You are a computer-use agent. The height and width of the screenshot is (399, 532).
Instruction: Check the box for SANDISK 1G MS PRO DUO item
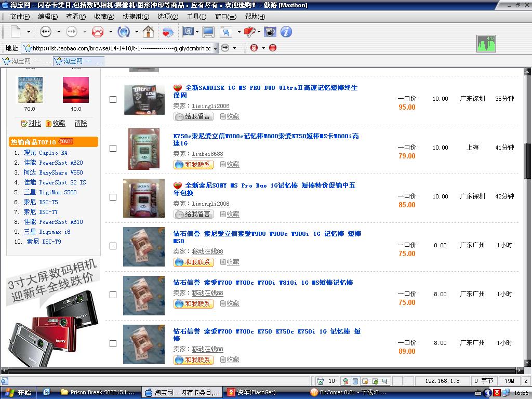coord(113,99)
